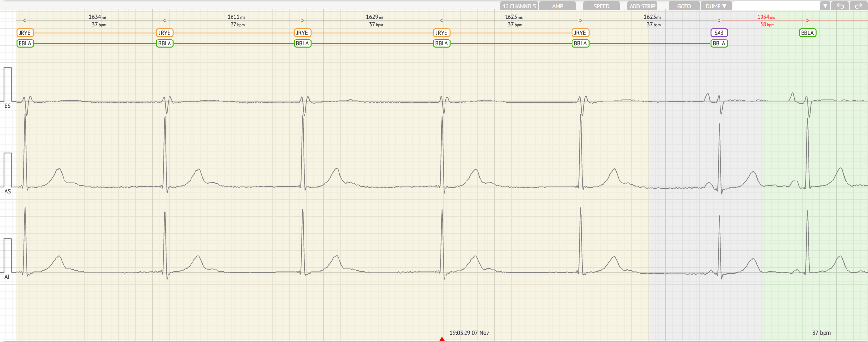The image size is (868, 342).
Task: Select the purple SA3 beat label
Action: pos(719,33)
